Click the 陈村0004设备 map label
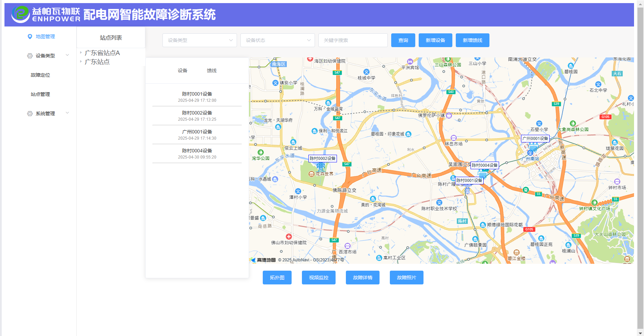644x336 pixels. pyautogui.click(x=485, y=165)
